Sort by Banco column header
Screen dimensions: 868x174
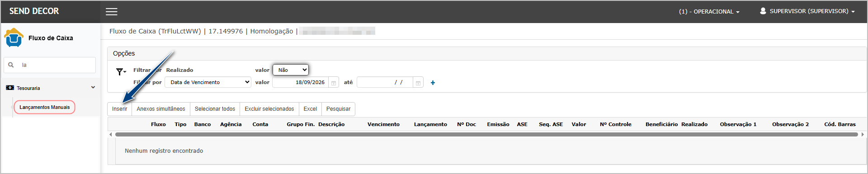click(x=203, y=124)
